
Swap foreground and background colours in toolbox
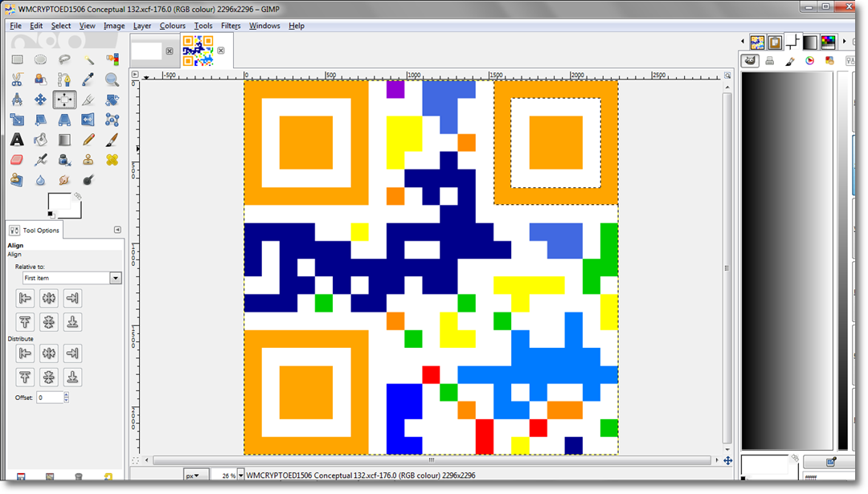(77, 196)
